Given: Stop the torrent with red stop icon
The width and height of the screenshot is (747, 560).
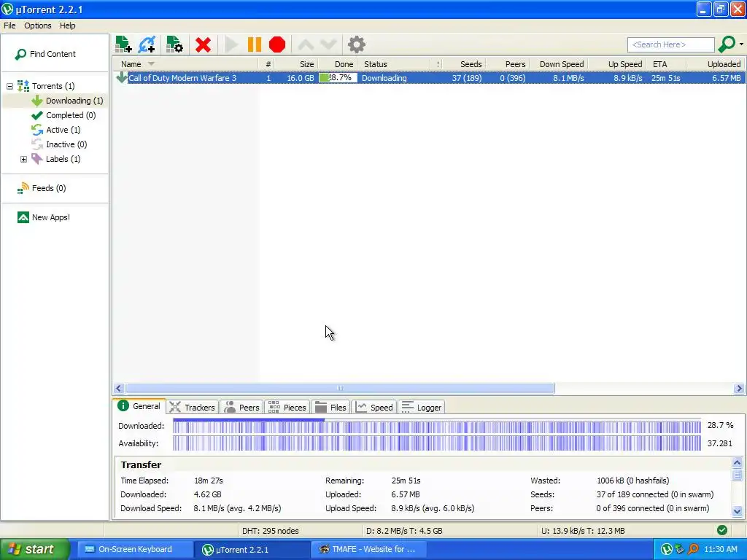Looking at the screenshot, I should [x=277, y=44].
